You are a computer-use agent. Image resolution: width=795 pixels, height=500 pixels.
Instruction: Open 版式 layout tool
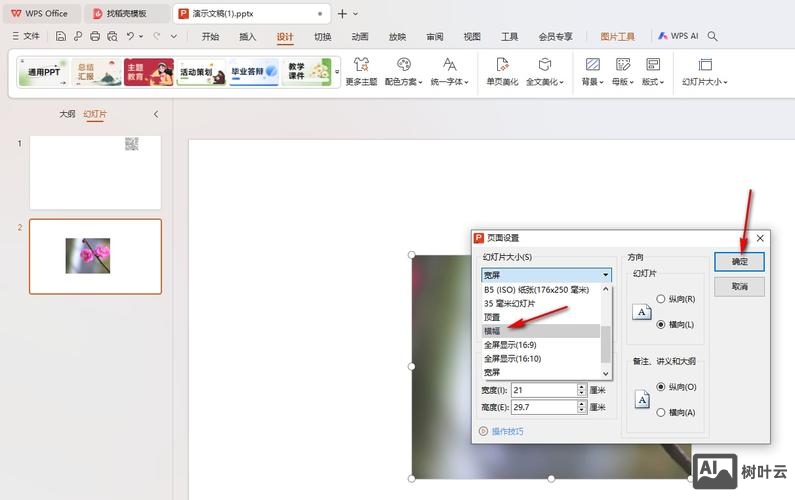point(653,72)
